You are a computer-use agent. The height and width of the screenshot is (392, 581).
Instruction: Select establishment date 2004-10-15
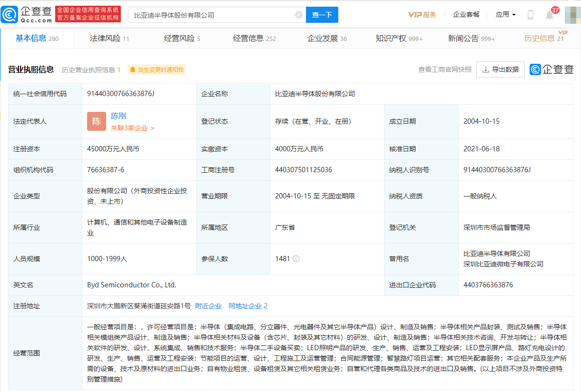482,121
